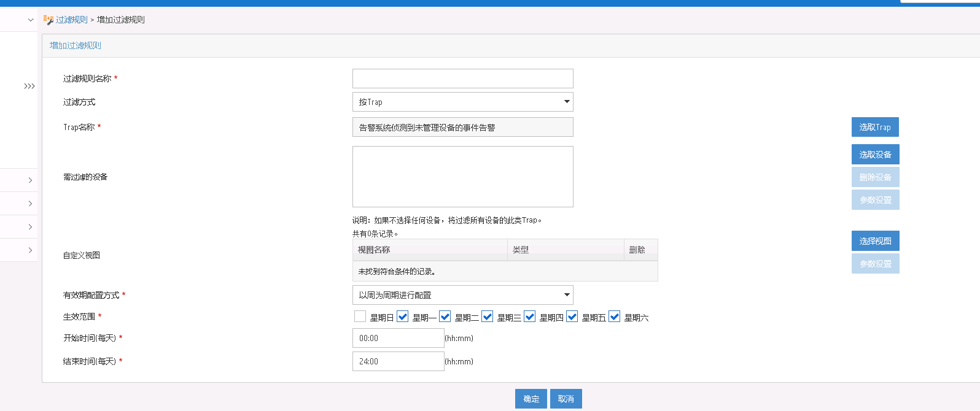Click the 视图名称 column header
Image resolution: width=980 pixels, height=411 pixels.
374,250
